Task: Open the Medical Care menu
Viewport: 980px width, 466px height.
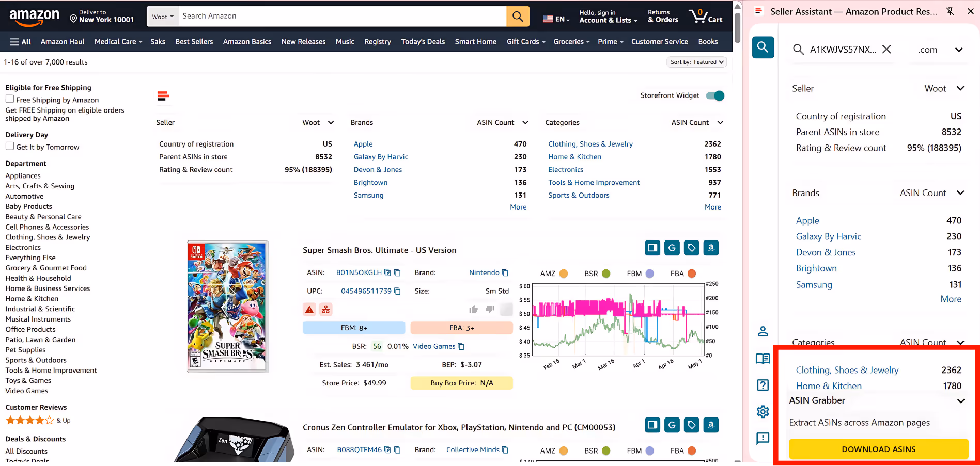Action: pyautogui.click(x=118, y=42)
